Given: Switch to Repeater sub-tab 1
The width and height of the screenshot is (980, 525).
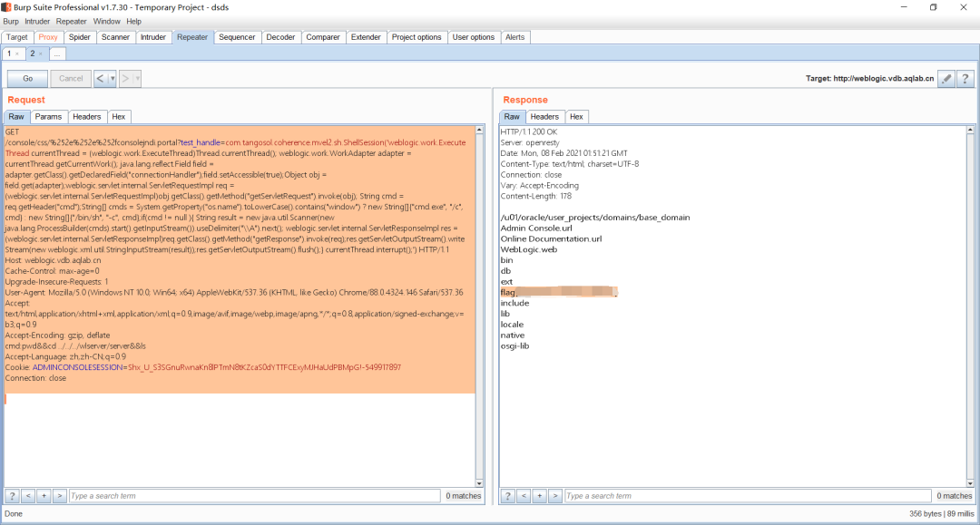Looking at the screenshot, I should (x=9, y=53).
